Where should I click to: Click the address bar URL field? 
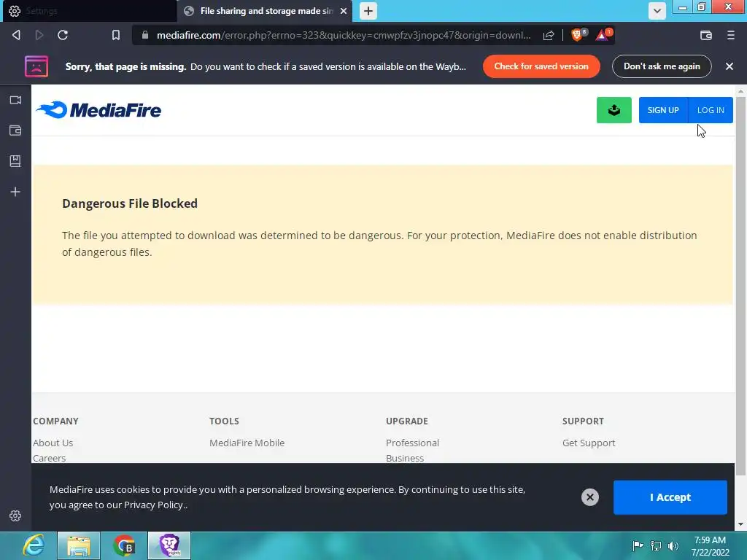tap(343, 35)
